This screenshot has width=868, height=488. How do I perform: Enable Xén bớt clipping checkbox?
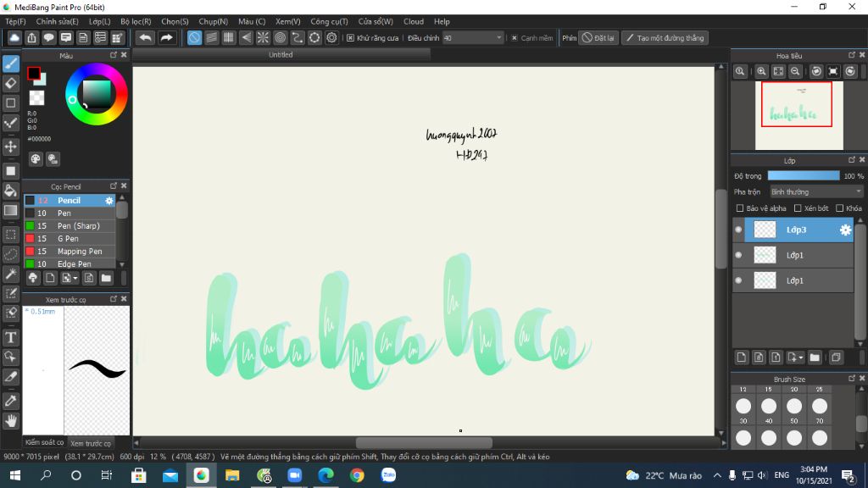(798, 208)
